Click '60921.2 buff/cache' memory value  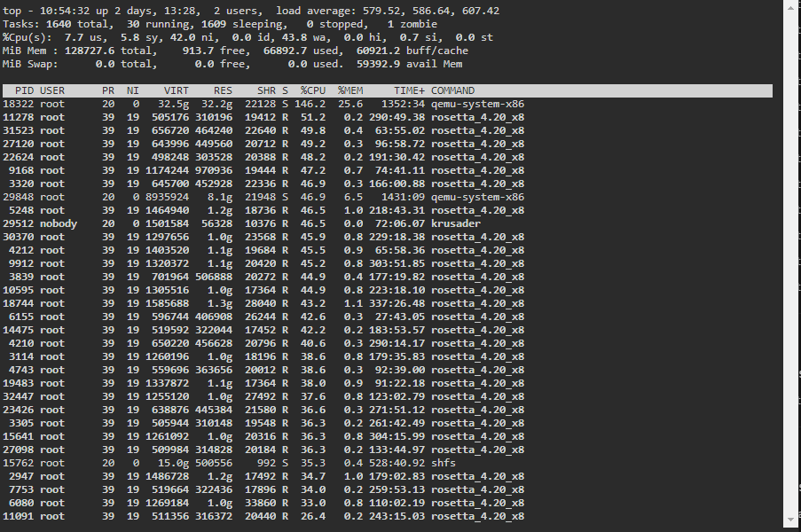coord(412,51)
